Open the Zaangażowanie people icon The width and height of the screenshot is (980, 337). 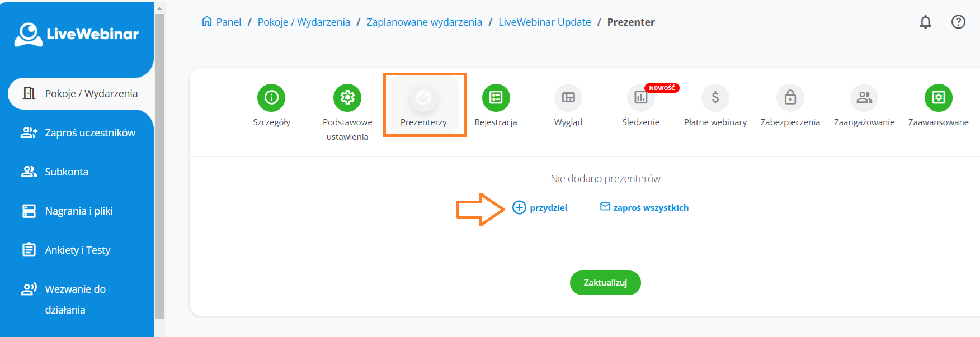coord(864,98)
